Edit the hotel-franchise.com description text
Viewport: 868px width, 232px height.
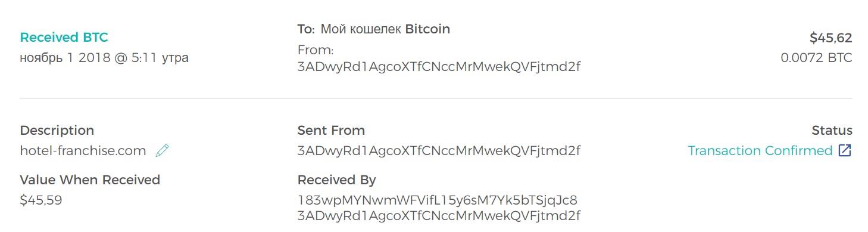pos(83,151)
